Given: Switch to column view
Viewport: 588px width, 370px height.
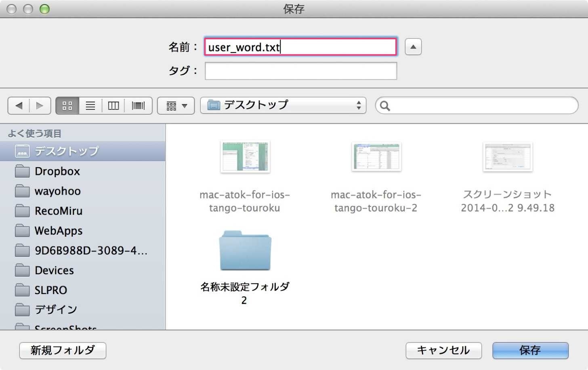Looking at the screenshot, I should [113, 106].
